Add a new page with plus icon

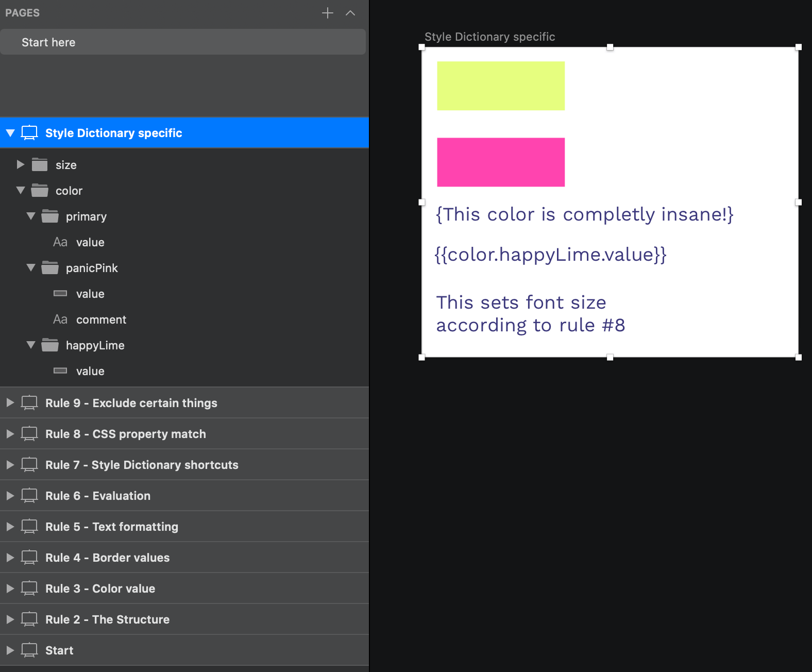coord(328,13)
